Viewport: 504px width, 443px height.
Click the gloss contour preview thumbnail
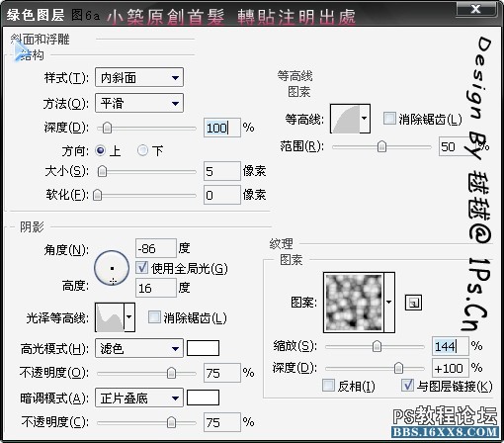pyautogui.click(x=110, y=317)
